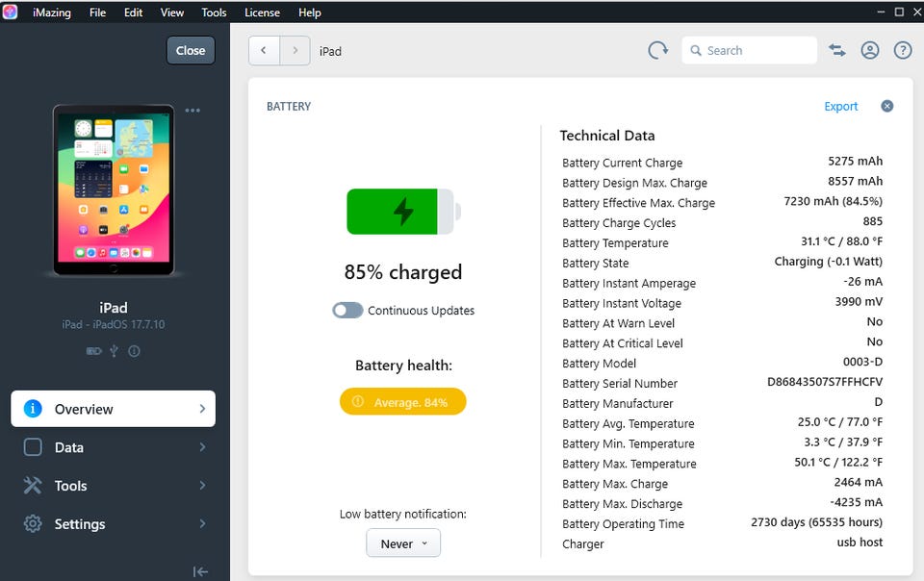
Task: Click the USB connection icon under iPad name
Action: tap(115, 351)
